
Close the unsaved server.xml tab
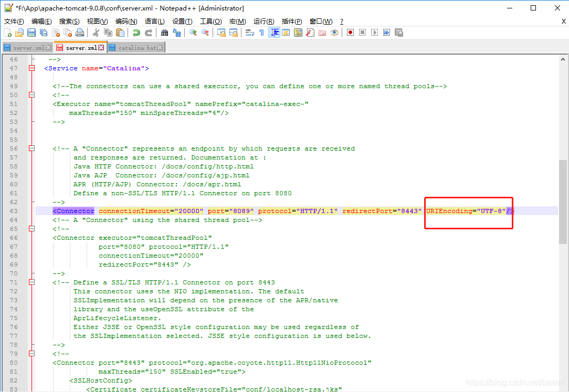tap(101, 48)
